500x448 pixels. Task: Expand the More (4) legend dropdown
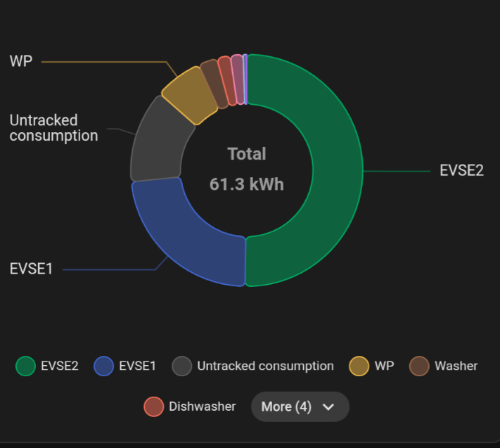[x=286, y=407]
